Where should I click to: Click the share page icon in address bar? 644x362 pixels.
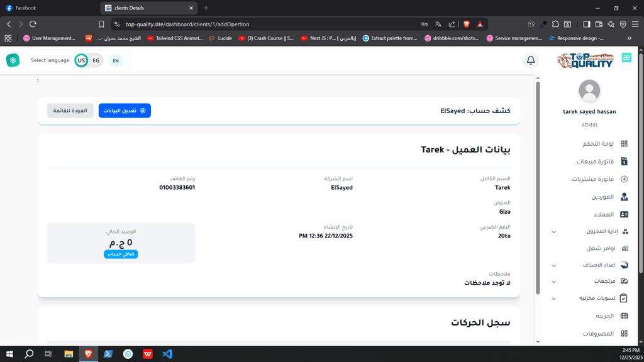(452, 25)
